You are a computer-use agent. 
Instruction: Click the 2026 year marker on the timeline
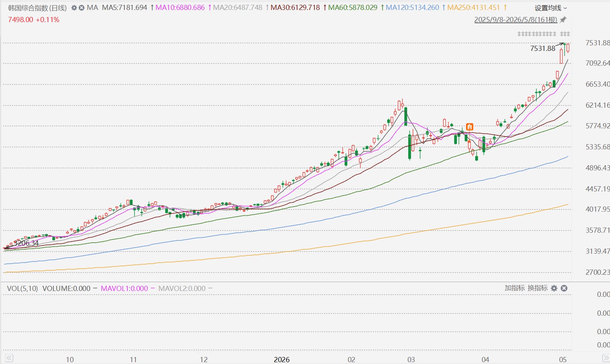coord(282,360)
